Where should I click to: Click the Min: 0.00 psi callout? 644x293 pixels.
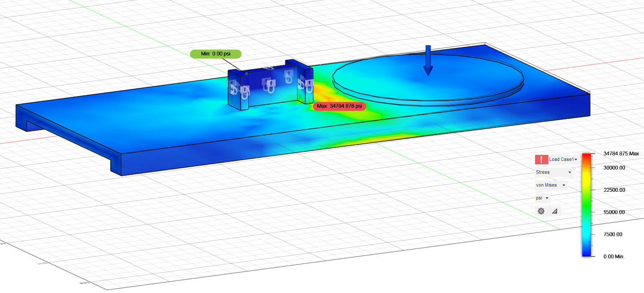coord(216,54)
